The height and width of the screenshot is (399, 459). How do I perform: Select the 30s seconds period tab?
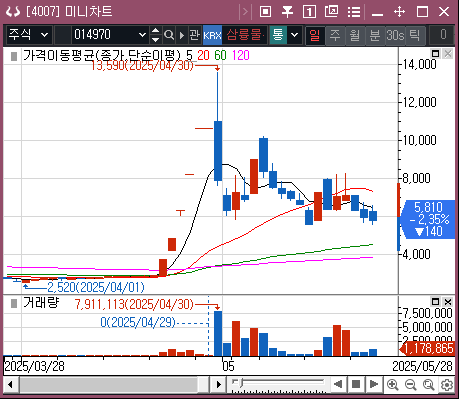coord(395,35)
